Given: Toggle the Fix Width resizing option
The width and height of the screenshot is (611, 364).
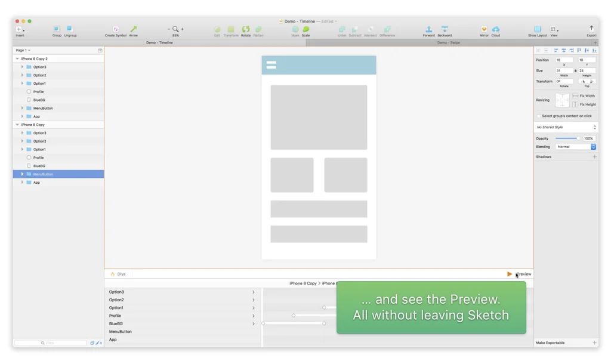Looking at the screenshot, I should pos(575,95).
